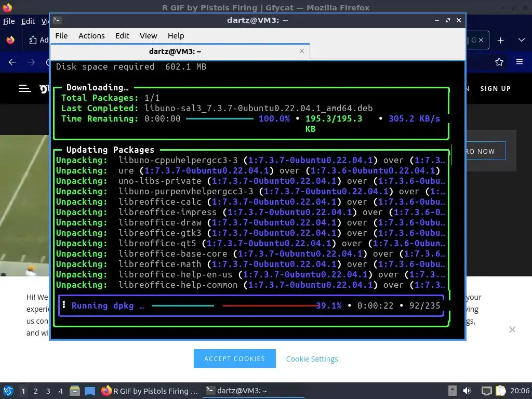Image resolution: width=532 pixels, height=399 pixels.
Task: Click the PRO NOW button on Gfycat
Action: point(486,151)
